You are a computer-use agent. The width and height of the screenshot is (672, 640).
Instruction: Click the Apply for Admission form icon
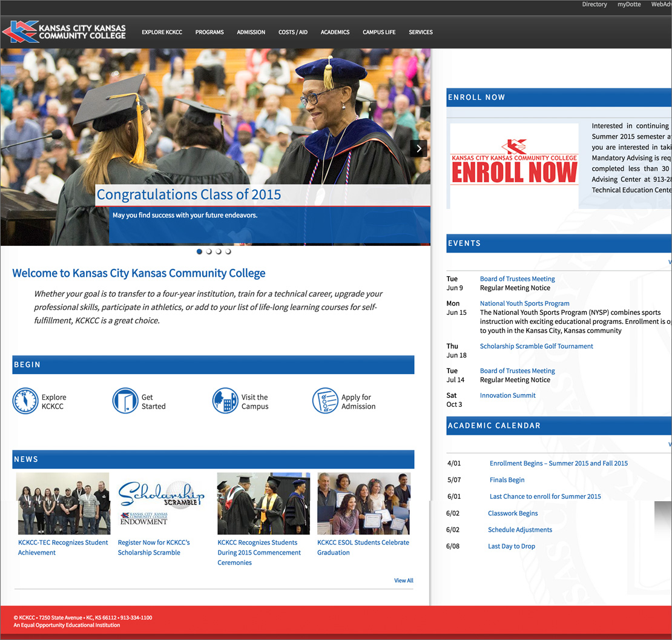(x=325, y=401)
